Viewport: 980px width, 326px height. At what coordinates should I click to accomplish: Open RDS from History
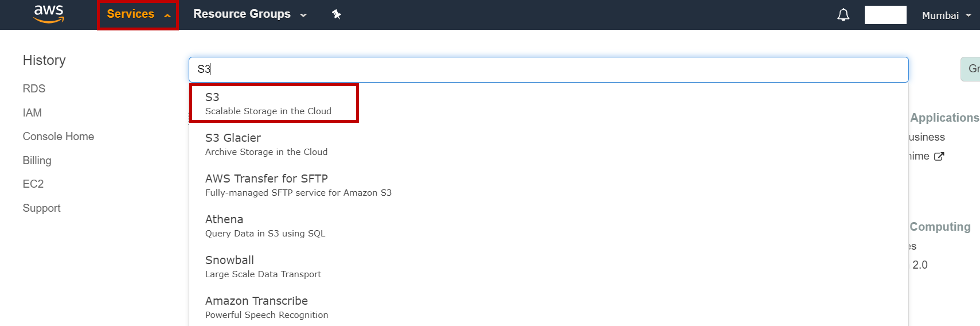34,89
